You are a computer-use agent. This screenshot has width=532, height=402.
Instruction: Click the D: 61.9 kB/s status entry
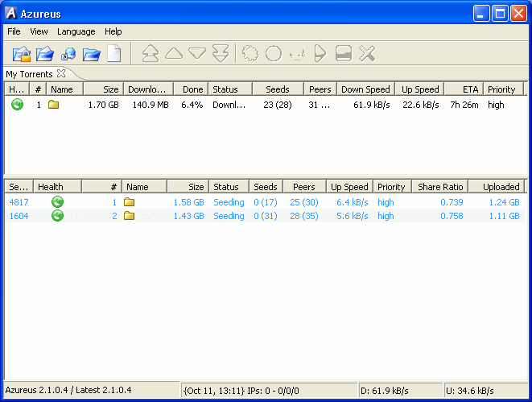pos(385,391)
